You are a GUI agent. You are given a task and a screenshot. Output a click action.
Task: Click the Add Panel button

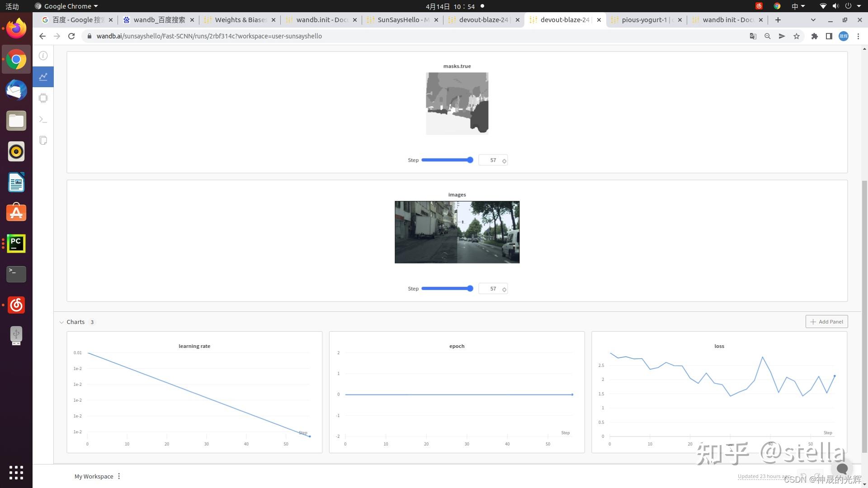click(x=826, y=322)
